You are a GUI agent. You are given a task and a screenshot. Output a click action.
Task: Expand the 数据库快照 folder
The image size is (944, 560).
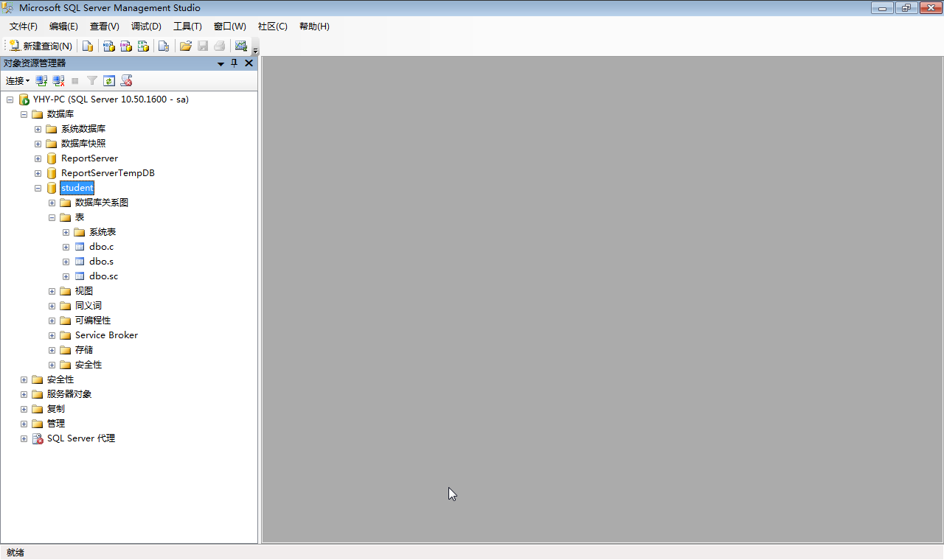tap(38, 144)
